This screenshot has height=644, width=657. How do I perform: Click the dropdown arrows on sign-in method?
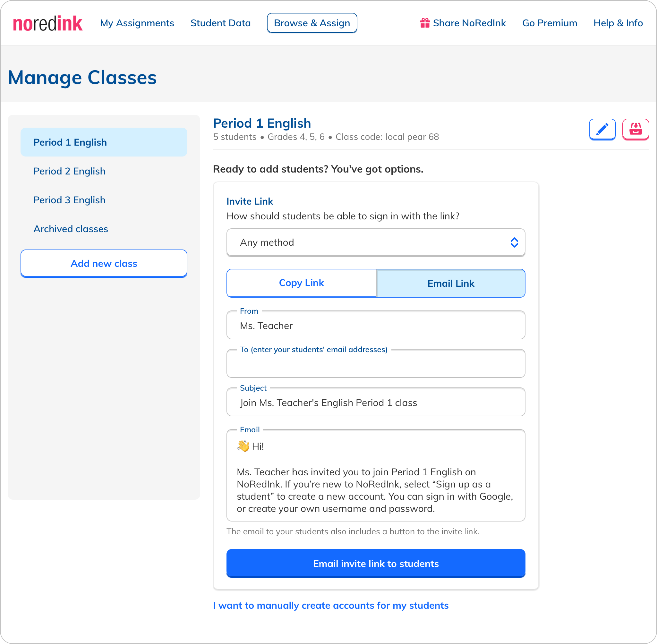514,242
